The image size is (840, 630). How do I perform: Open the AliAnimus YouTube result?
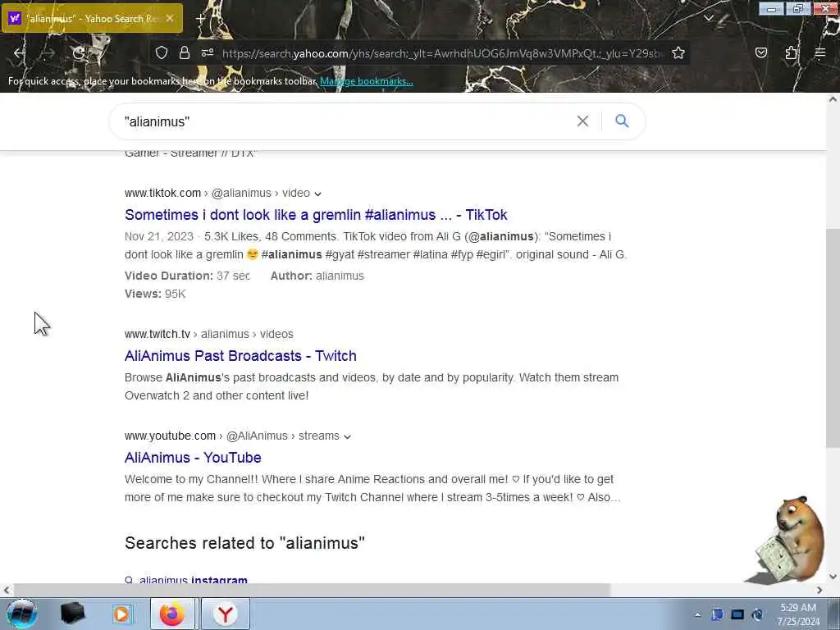193,458
